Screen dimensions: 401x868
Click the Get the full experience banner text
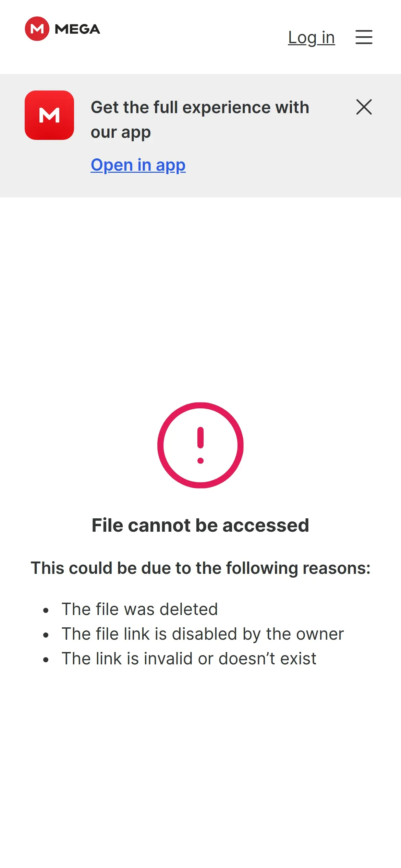[200, 120]
